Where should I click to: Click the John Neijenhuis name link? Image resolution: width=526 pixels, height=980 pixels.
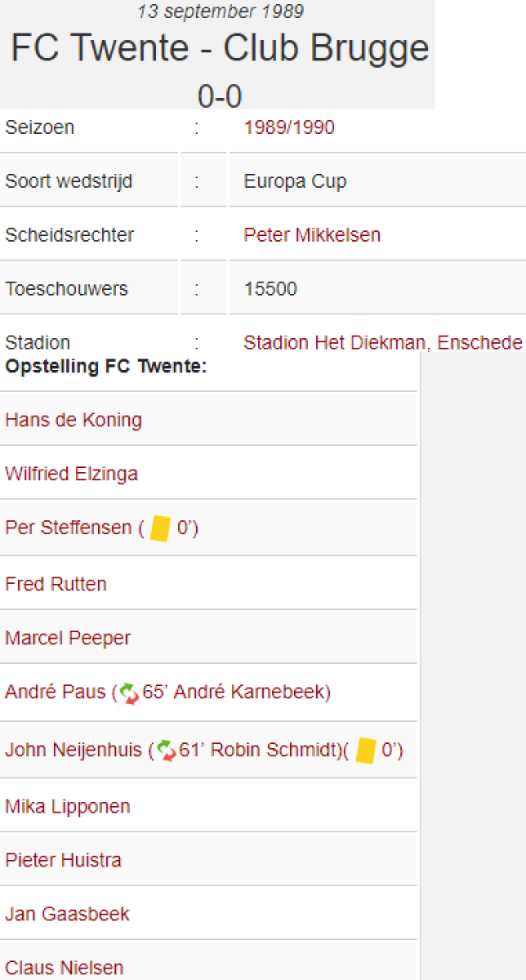coord(74,750)
